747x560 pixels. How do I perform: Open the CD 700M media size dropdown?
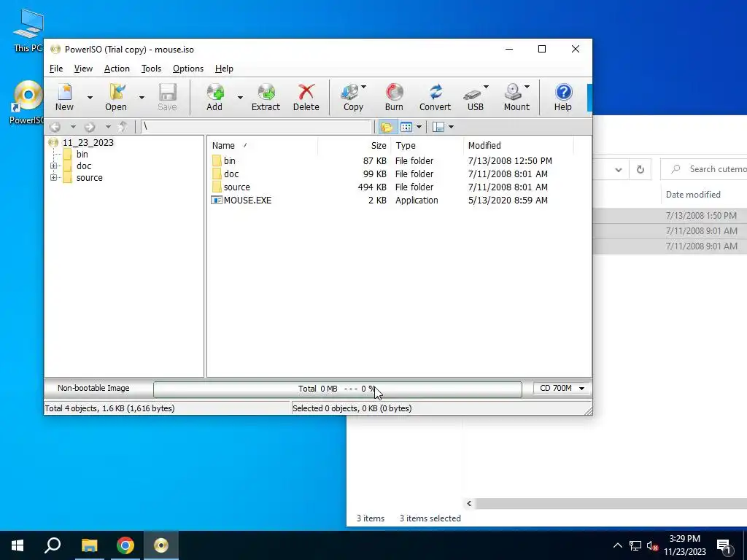[x=562, y=389]
